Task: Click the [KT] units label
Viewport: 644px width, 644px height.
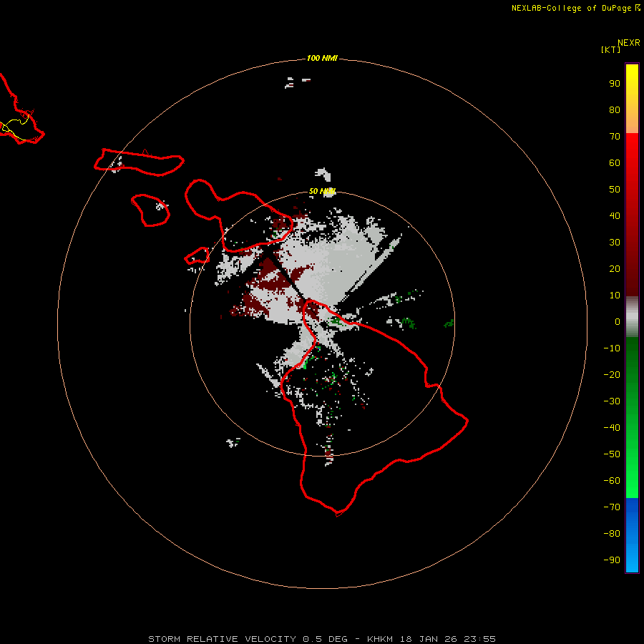Action: click(x=610, y=49)
